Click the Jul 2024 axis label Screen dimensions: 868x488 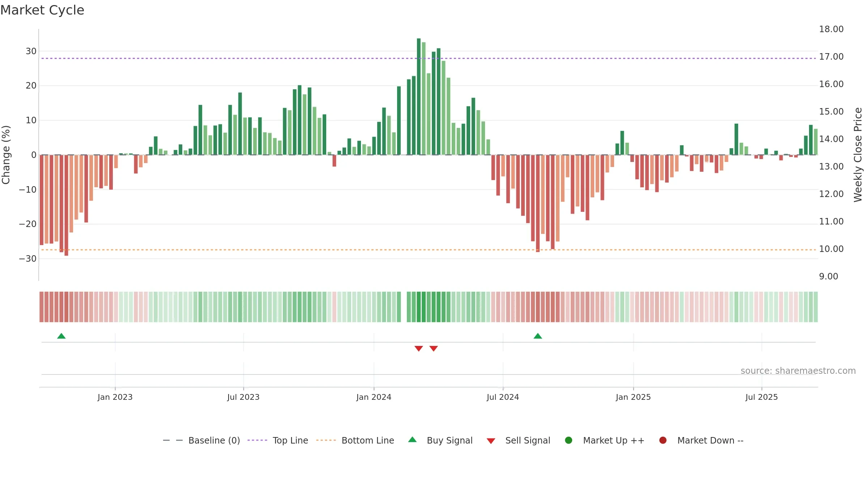pyautogui.click(x=503, y=397)
